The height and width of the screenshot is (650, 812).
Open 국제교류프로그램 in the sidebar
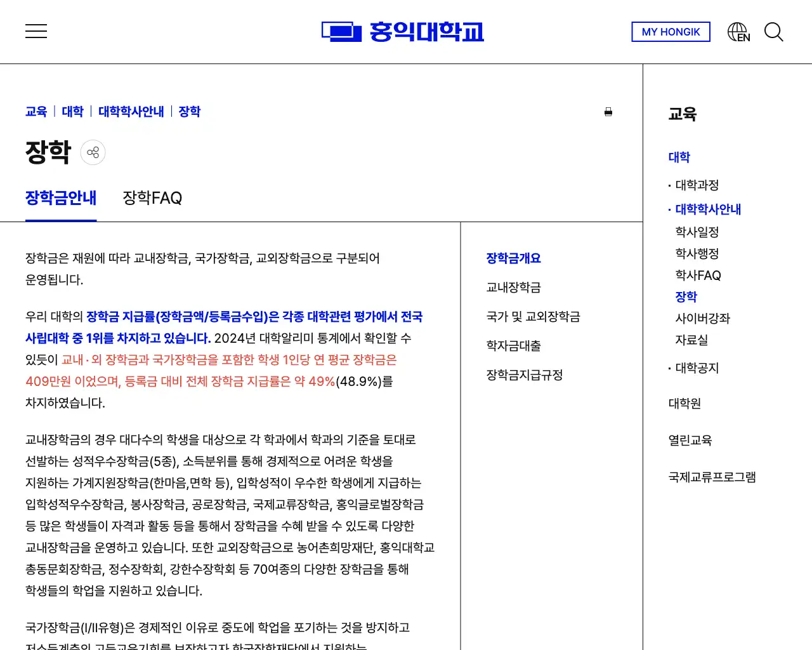click(x=712, y=477)
